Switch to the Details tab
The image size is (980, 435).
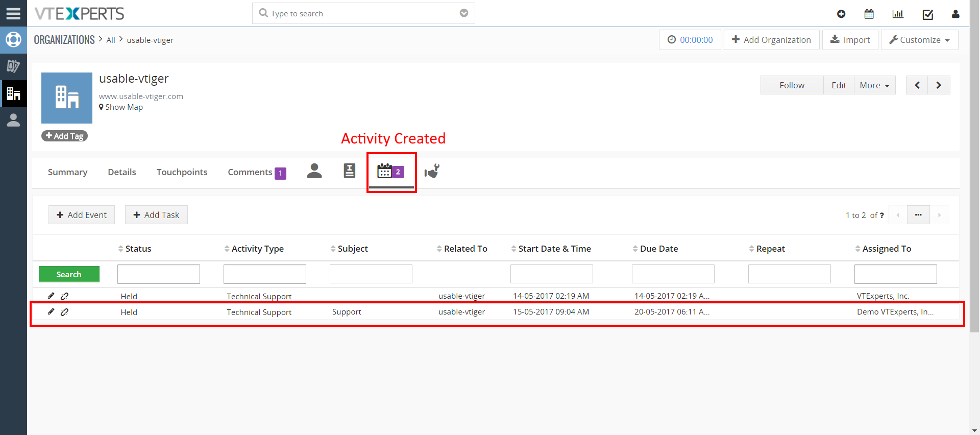point(122,172)
